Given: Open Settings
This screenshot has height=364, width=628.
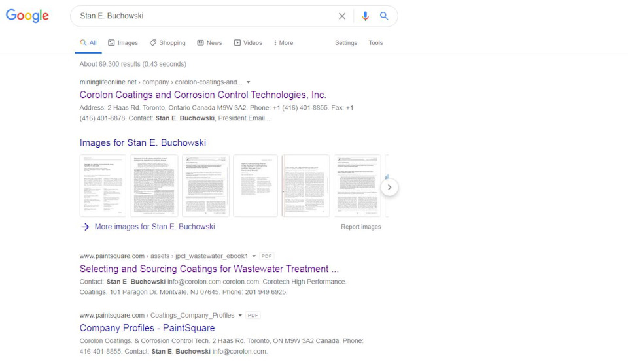Looking at the screenshot, I should coord(346,42).
